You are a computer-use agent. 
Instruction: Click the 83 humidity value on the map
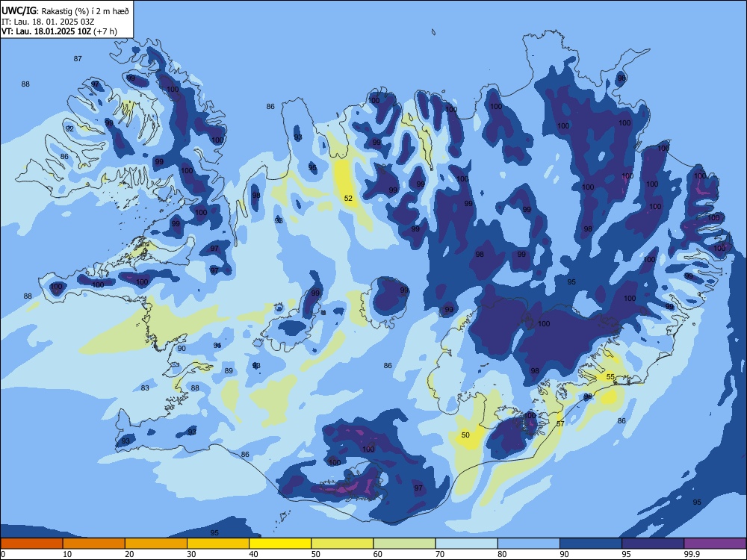point(145,388)
